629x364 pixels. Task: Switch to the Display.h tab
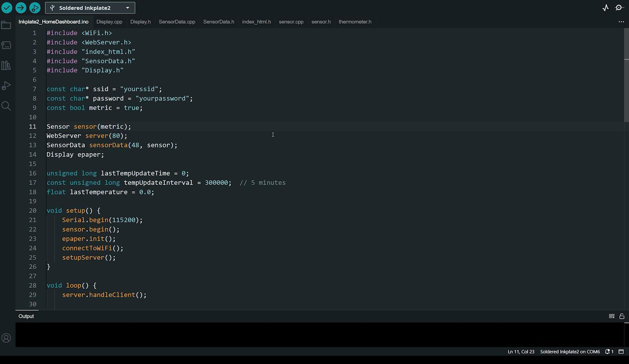(140, 22)
